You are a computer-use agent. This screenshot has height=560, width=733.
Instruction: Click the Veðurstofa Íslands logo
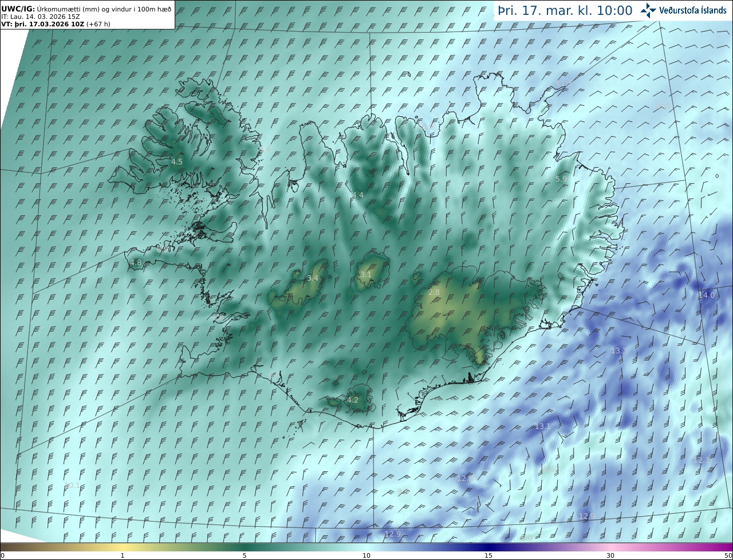(x=683, y=10)
